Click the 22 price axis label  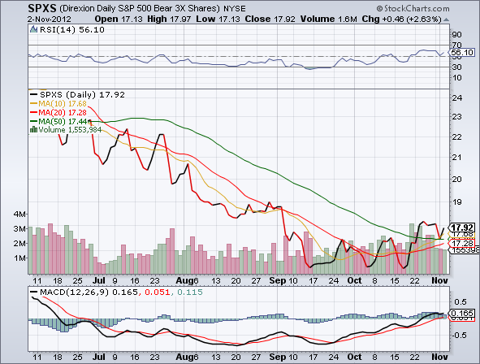point(457,137)
